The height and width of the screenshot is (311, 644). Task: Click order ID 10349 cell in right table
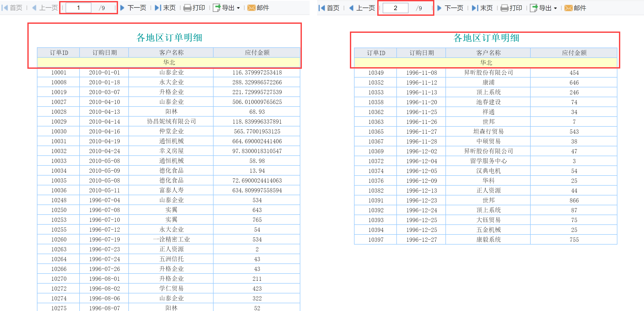[376, 73]
